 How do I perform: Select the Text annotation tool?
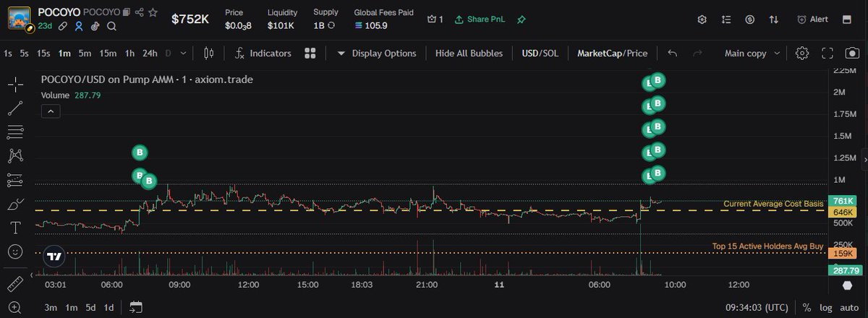coord(15,228)
